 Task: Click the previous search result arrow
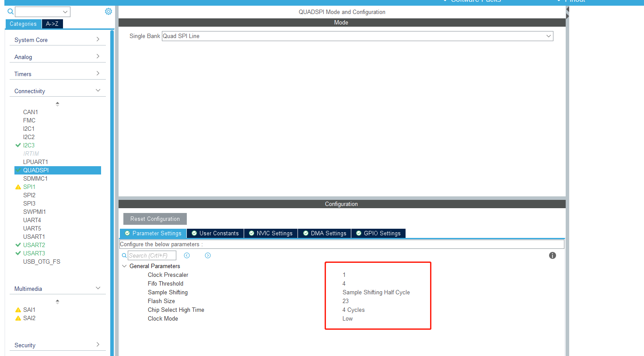pyautogui.click(x=187, y=255)
